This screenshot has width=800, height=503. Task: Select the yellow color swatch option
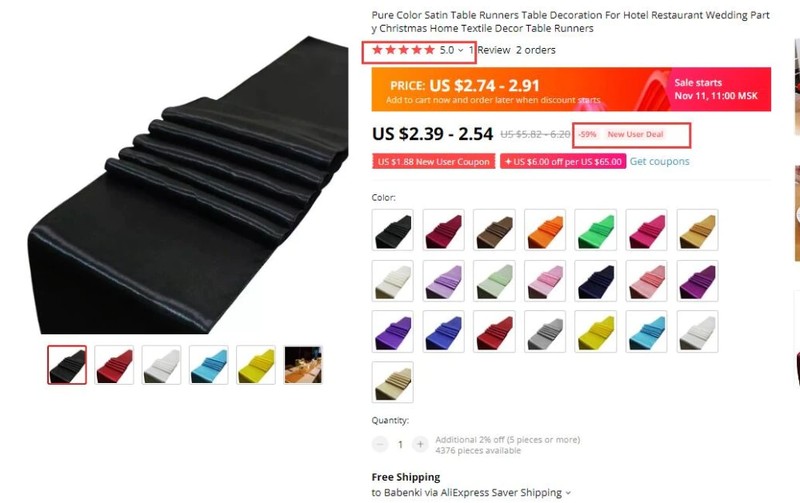(595, 332)
